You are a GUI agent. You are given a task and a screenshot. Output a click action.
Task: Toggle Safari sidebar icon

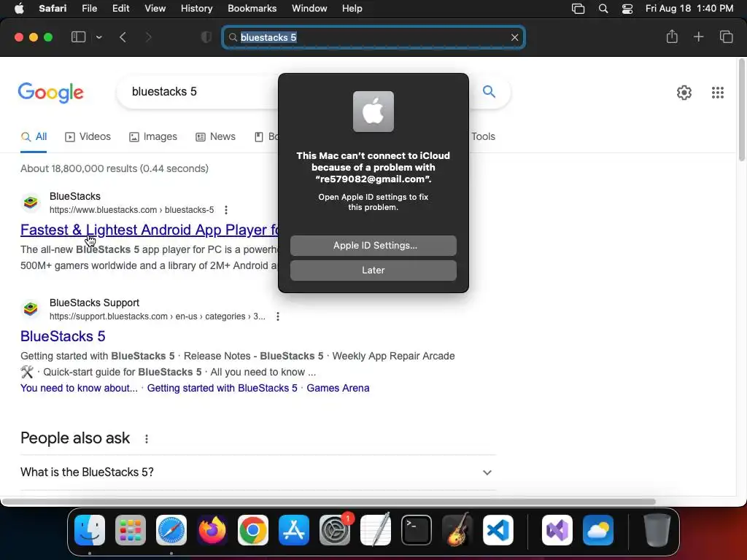tap(78, 37)
